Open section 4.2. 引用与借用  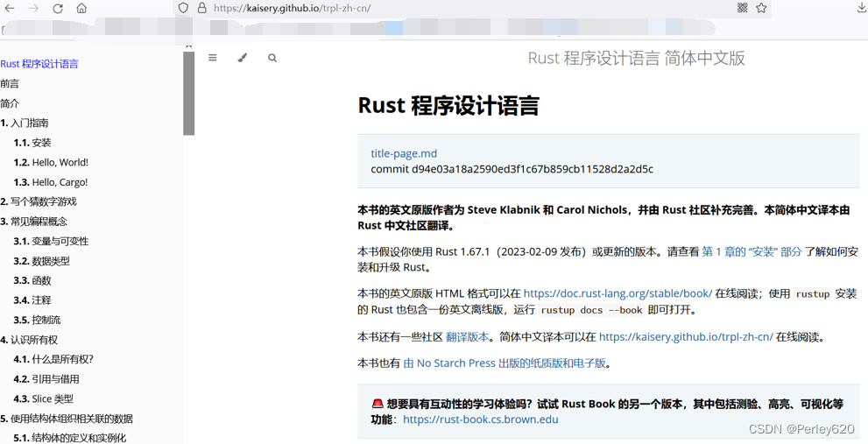[x=46, y=379]
